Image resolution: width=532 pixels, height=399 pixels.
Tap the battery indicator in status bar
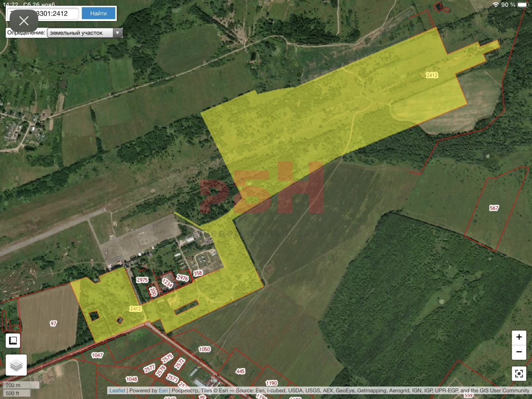coord(523,5)
